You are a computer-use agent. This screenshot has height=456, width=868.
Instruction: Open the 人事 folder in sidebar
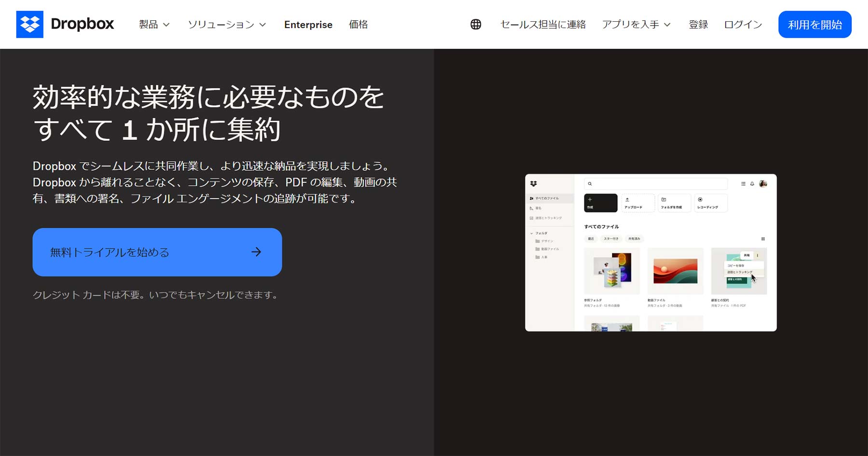tap(542, 257)
